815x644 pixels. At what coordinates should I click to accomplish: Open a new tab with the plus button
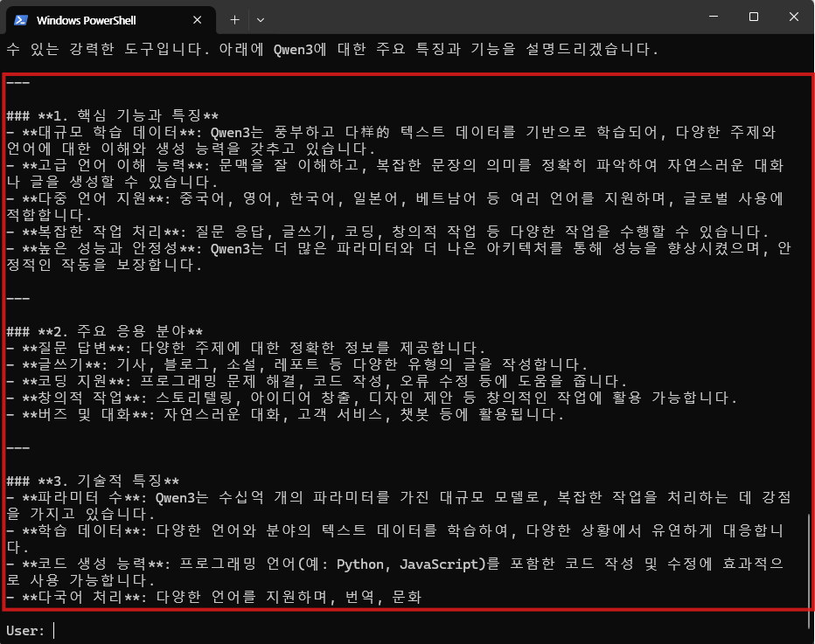(235, 20)
